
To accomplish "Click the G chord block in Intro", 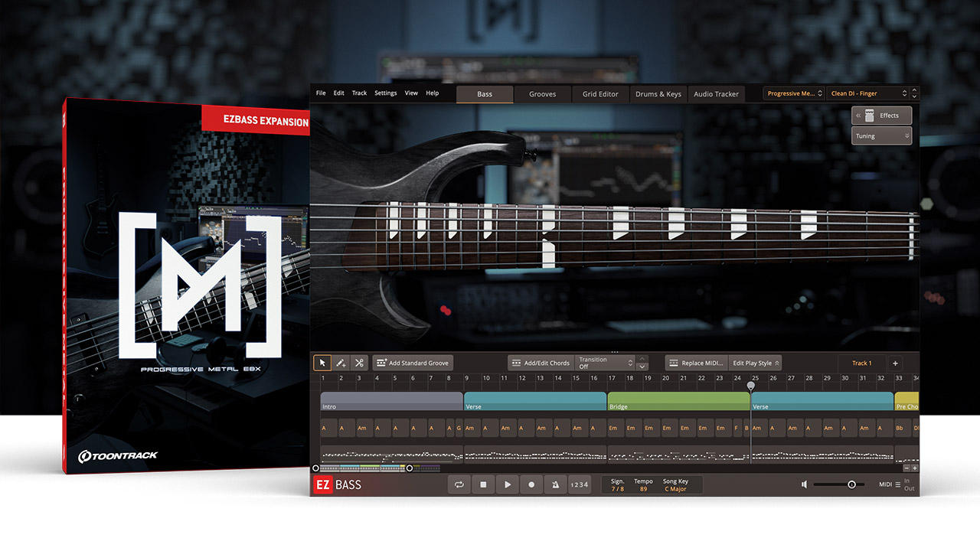I will click(459, 428).
